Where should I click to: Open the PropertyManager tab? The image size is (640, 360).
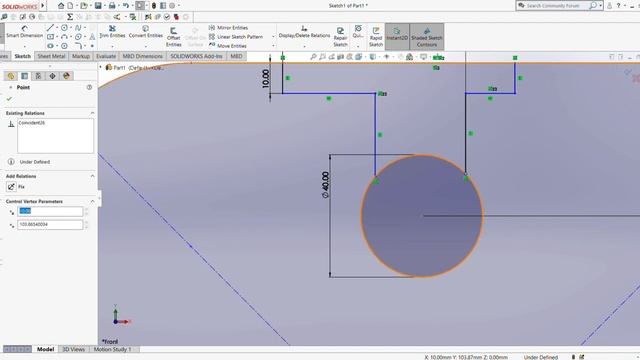point(24,76)
